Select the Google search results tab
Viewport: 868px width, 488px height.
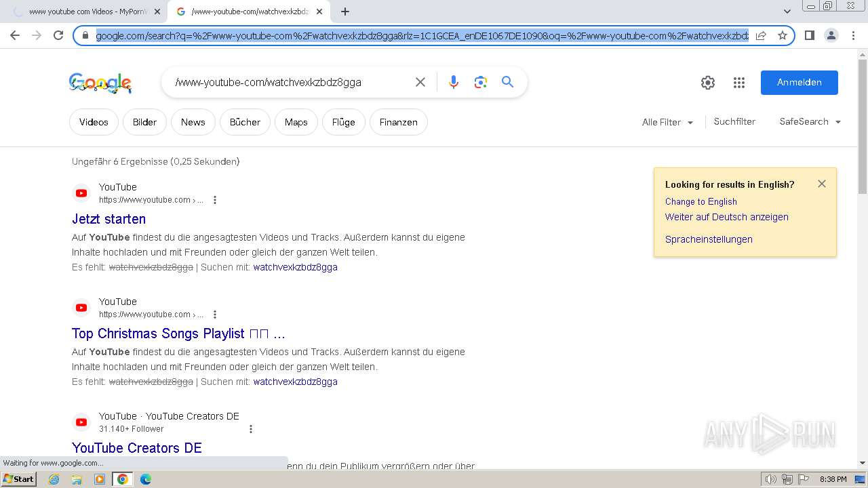(x=248, y=12)
